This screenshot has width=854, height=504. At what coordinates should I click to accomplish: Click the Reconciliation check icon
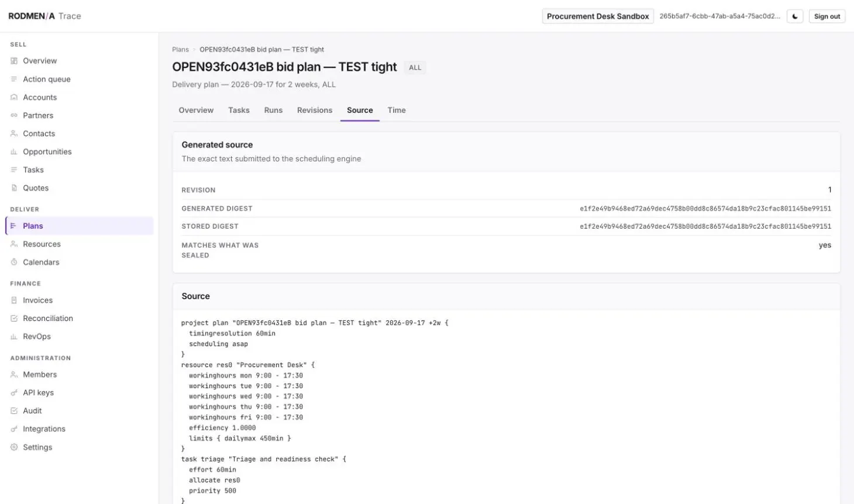click(14, 318)
